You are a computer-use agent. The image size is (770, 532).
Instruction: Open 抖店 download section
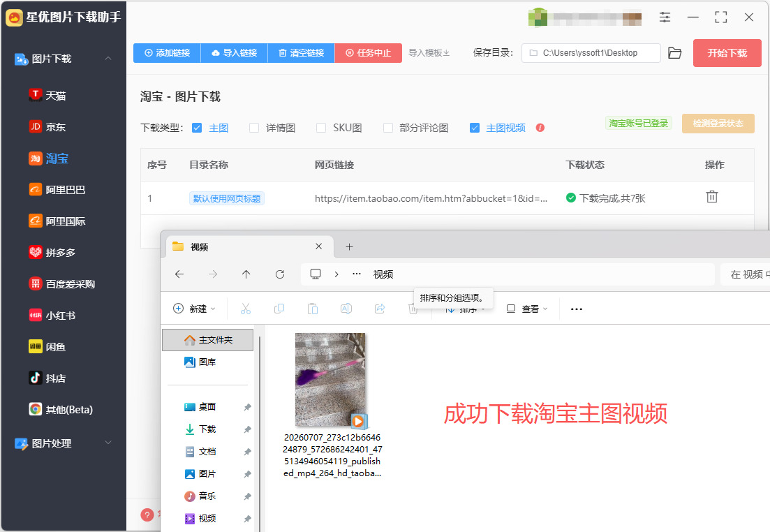pos(47,378)
